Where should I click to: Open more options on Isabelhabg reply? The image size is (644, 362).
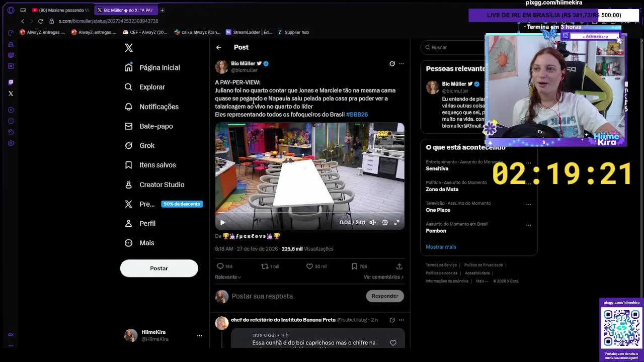click(x=401, y=320)
